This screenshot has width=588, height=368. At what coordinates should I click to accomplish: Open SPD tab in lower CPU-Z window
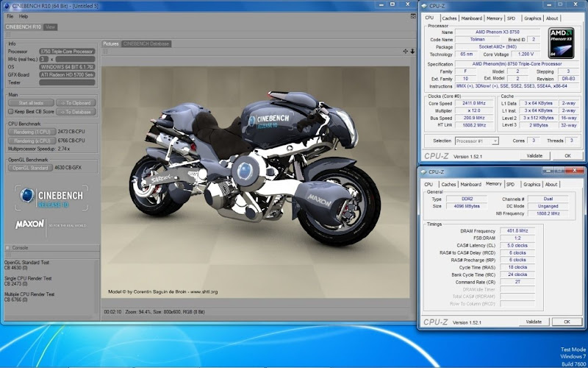[x=510, y=185]
